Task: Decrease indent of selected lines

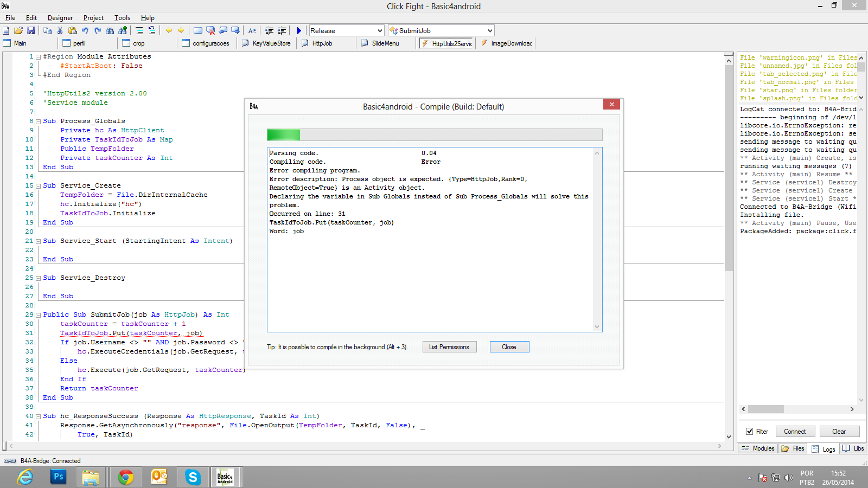Action: [269, 31]
